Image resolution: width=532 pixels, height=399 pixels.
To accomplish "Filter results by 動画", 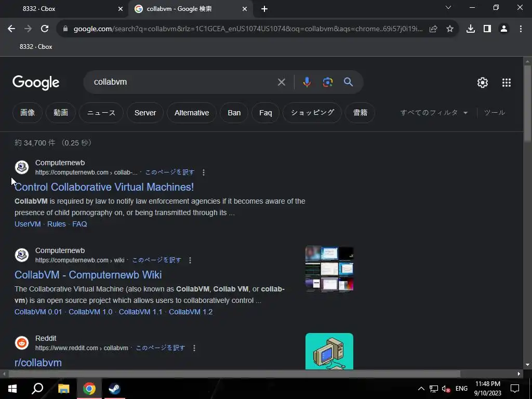I will click(x=61, y=113).
